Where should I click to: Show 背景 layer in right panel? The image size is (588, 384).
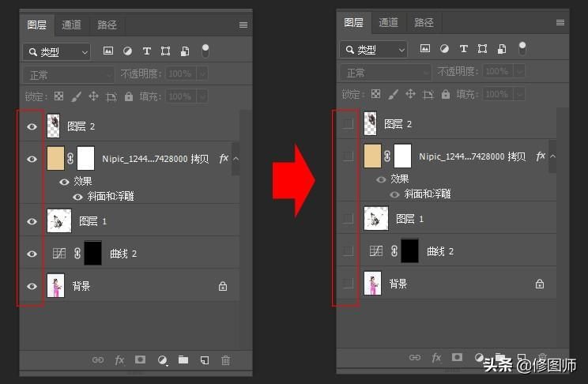click(349, 284)
